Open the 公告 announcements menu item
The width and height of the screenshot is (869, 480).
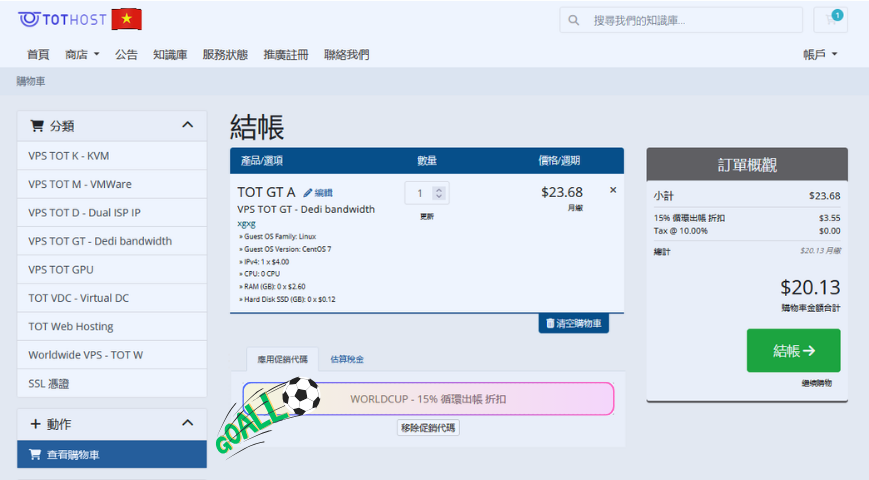(x=126, y=54)
